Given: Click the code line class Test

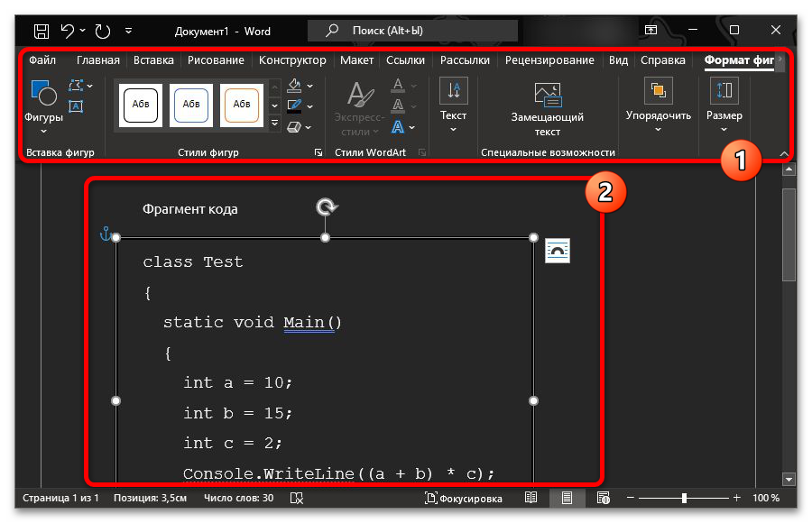Looking at the screenshot, I should [193, 262].
